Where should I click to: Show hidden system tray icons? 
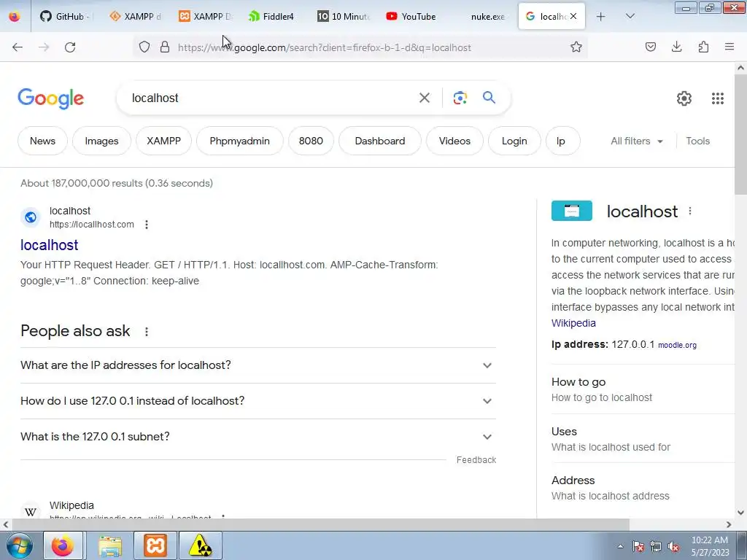pyautogui.click(x=620, y=546)
